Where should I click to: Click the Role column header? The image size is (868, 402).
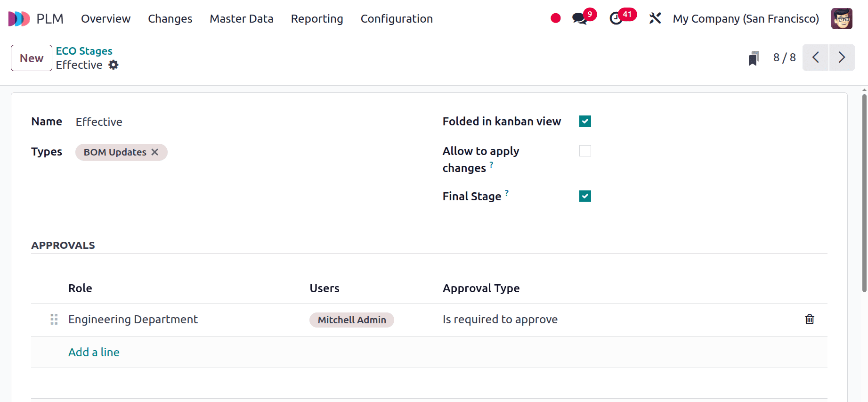coord(80,288)
